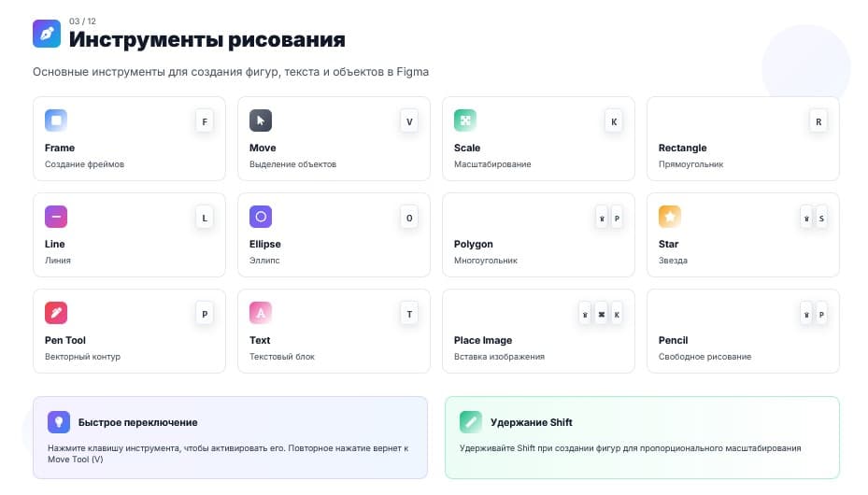Screen dimensions: 868x495
Task: Select the Place Image card title
Action: [483, 340]
